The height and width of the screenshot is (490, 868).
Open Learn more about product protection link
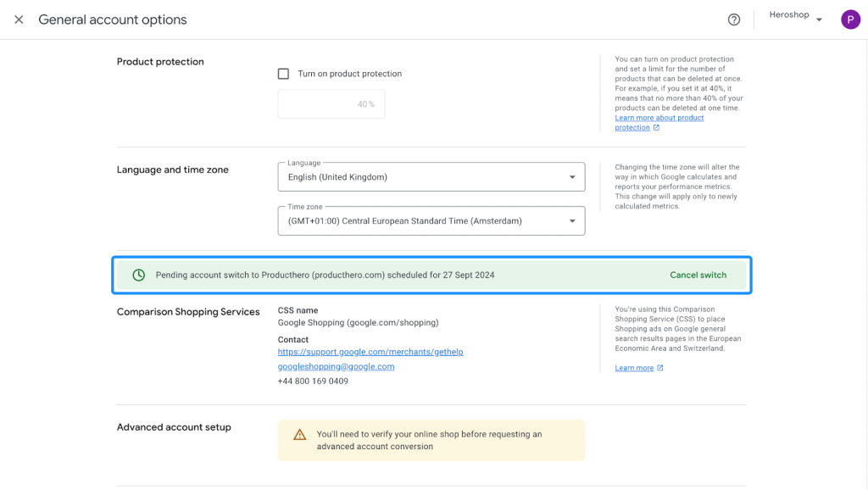point(659,122)
